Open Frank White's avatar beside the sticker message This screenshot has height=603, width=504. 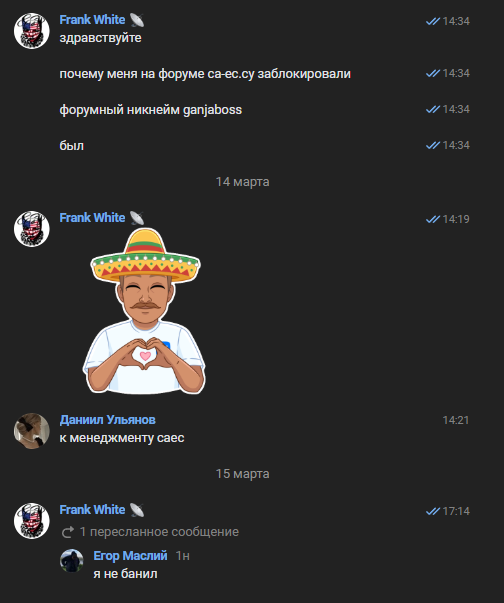tap(32, 229)
